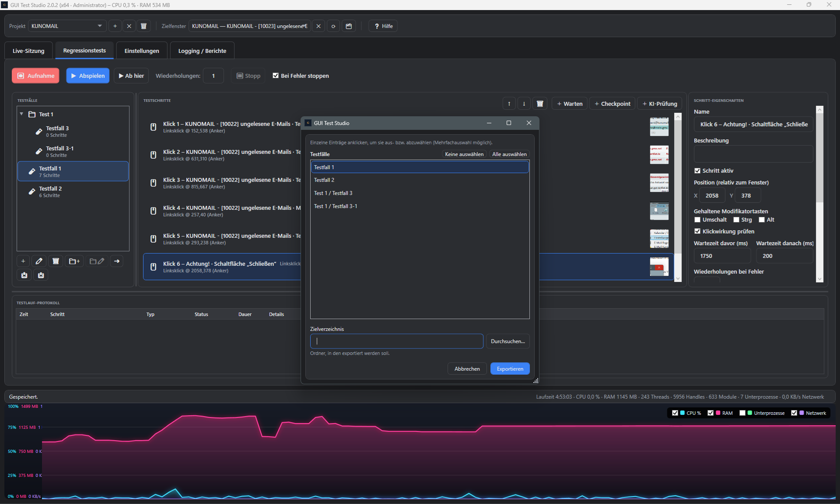The width and height of the screenshot is (840, 504).
Task: Click the test steps list vertical scrollbar
Action: coord(678,198)
